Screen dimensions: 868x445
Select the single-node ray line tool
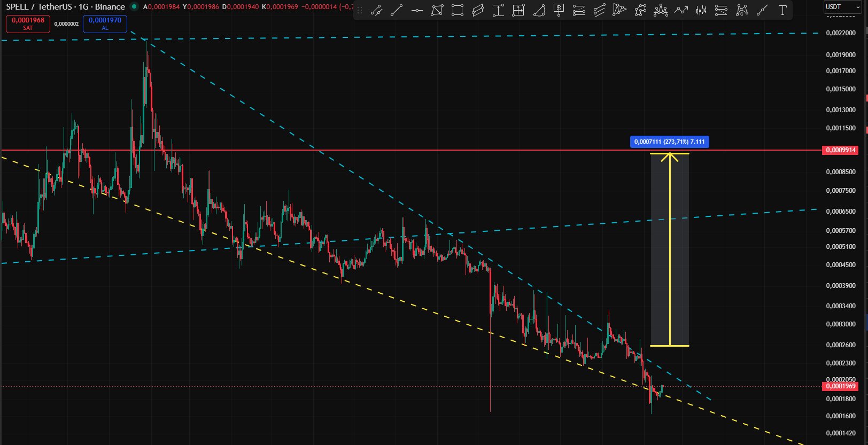point(762,11)
